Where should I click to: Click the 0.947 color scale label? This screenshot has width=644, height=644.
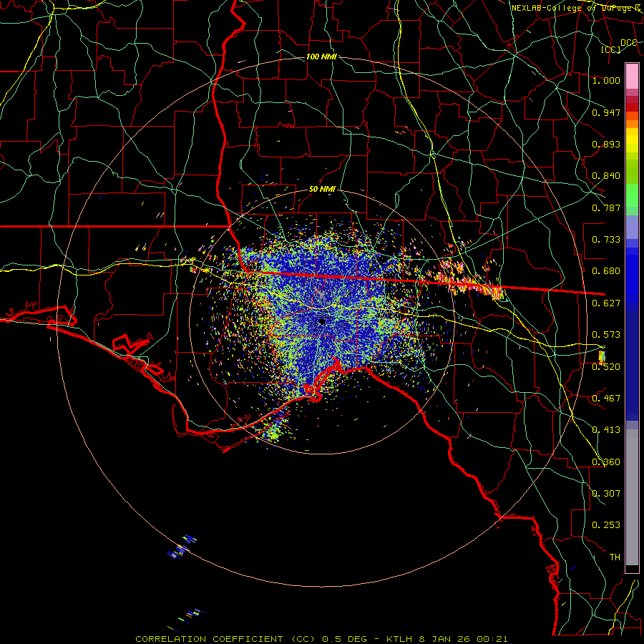[x=606, y=112]
